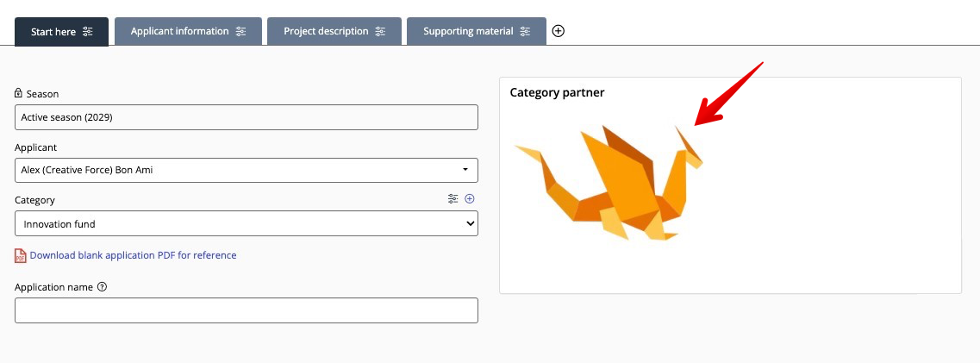Screen dimensions: 980x363
Task: Click settings sliders icon on Project description tab
Action: click(380, 31)
